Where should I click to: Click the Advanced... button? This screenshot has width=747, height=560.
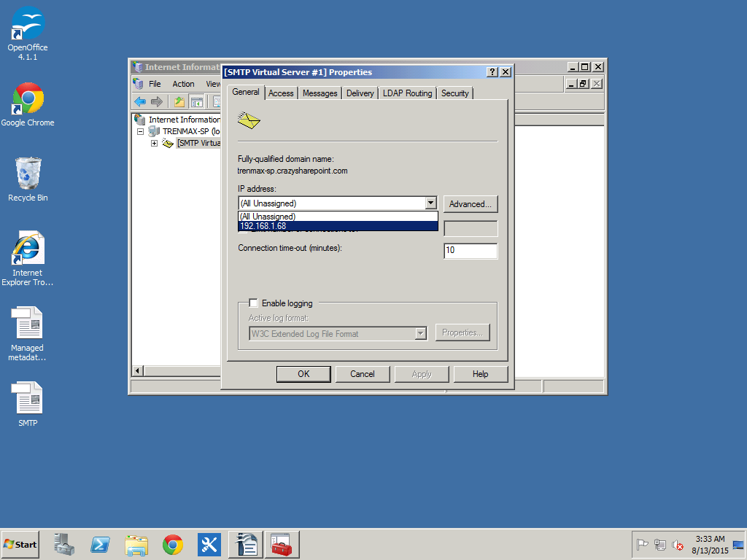[471, 204]
